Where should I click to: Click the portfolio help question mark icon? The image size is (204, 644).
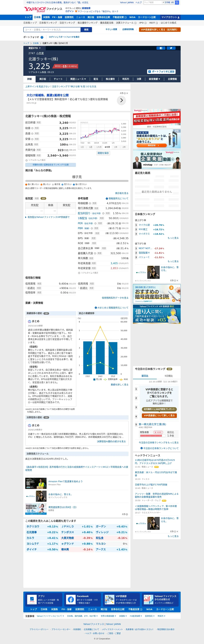point(42,37)
